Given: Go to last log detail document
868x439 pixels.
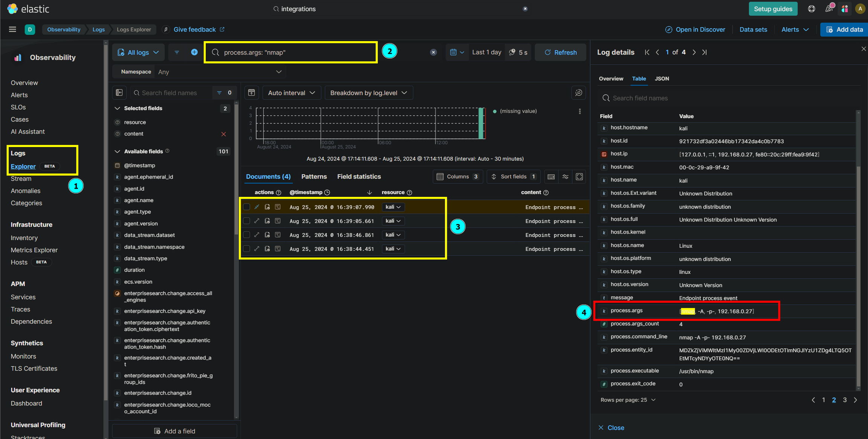Looking at the screenshot, I should (x=704, y=52).
